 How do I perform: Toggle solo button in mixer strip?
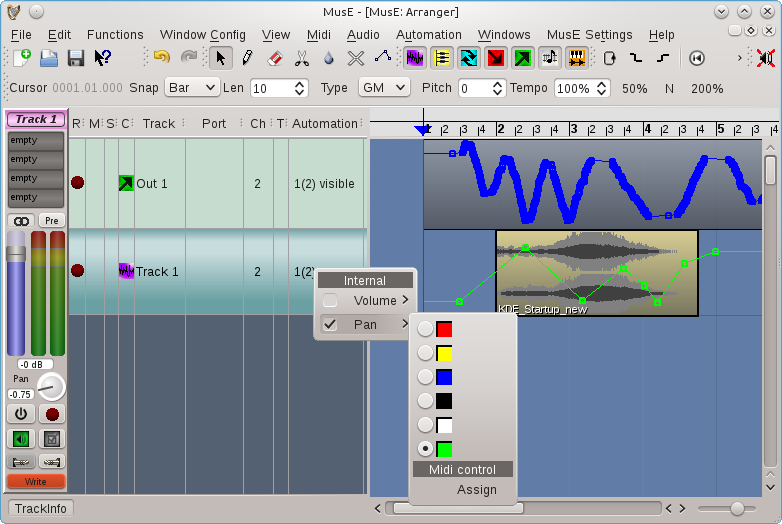pyautogui.click(x=52, y=439)
